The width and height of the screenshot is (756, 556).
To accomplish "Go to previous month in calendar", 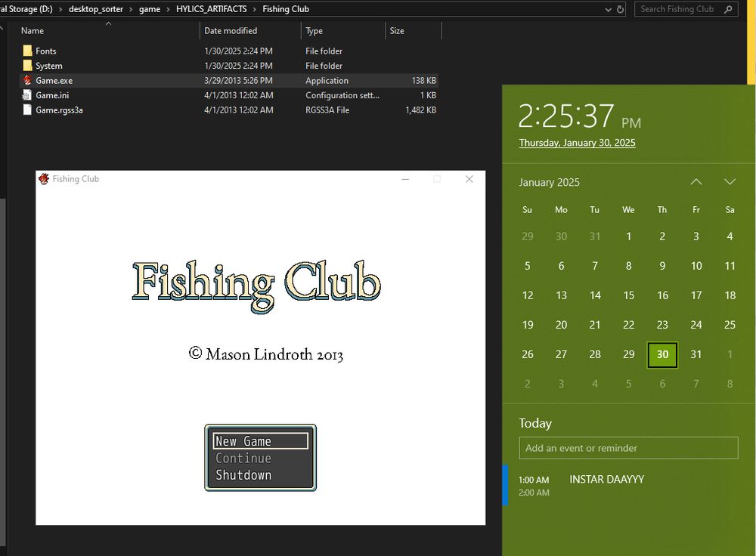I will coord(696,181).
